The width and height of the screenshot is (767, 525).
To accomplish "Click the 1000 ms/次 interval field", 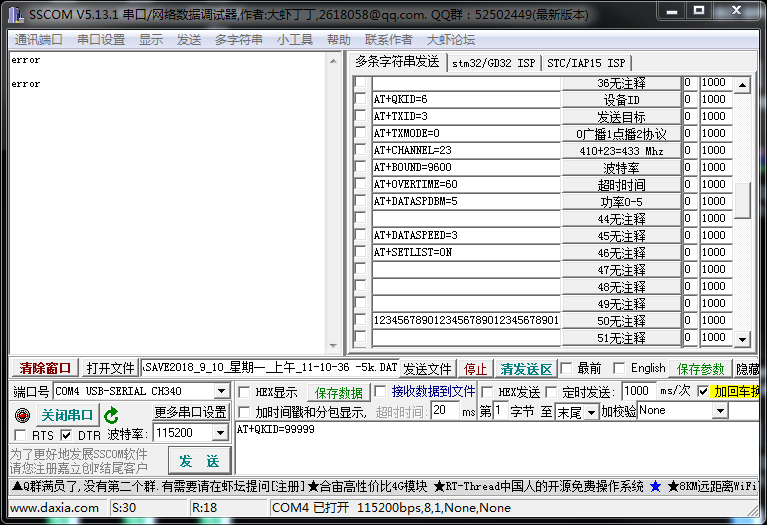I will coord(638,391).
